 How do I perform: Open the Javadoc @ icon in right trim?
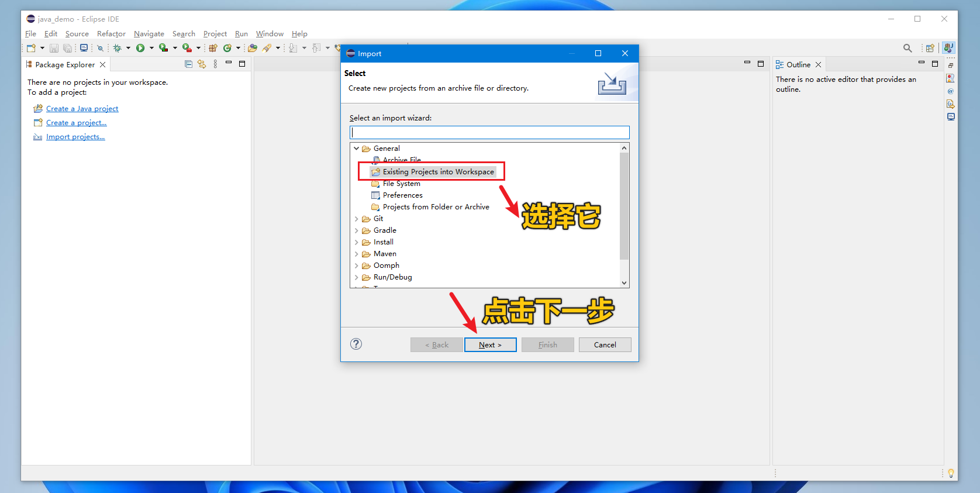point(951,91)
